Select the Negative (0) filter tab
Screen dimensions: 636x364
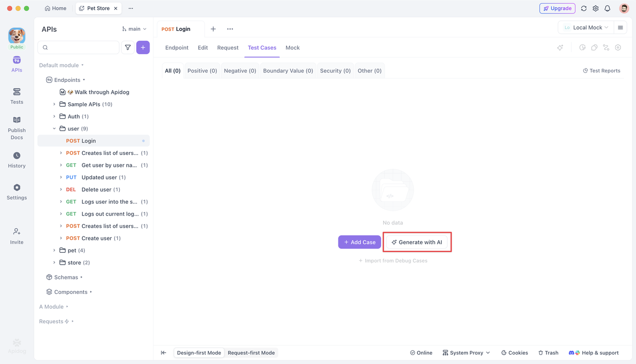(240, 71)
